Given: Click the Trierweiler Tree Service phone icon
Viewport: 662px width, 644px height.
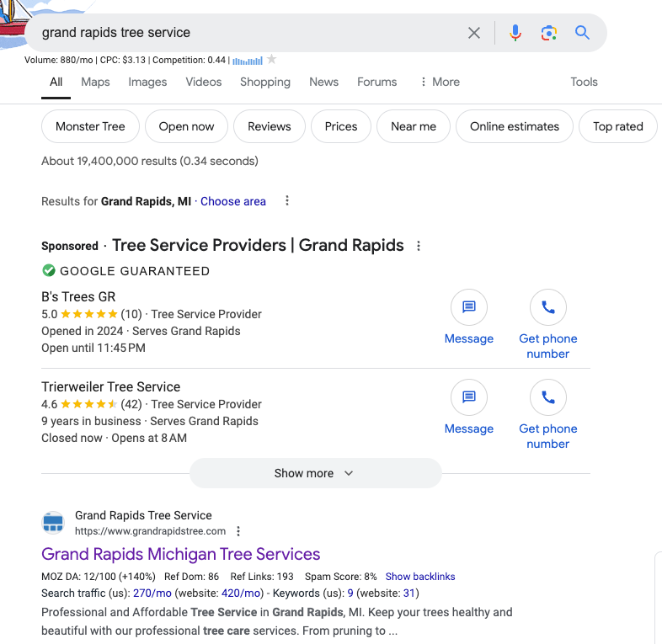Looking at the screenshot, I should (x=548, y=397).
